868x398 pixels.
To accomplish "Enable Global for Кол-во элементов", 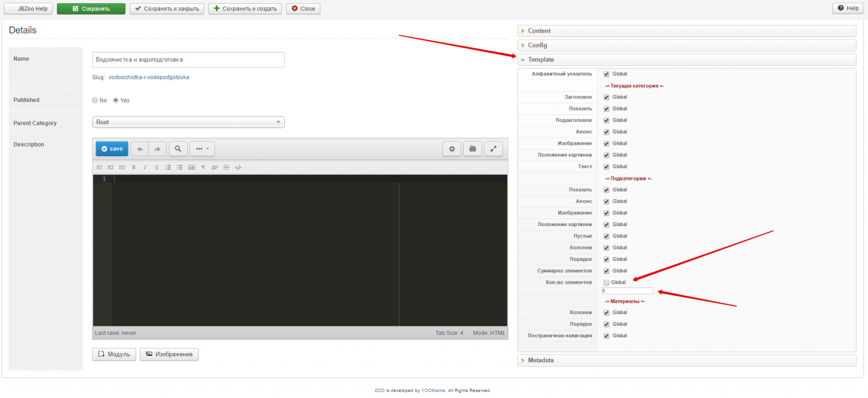I will click(x=607, y=283).
